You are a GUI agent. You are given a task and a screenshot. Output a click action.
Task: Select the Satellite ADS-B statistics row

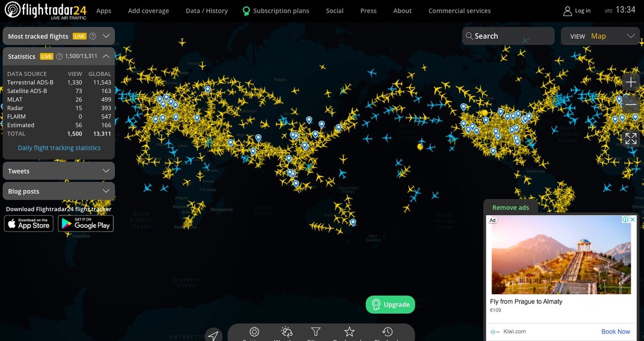(x=59, y=91)
